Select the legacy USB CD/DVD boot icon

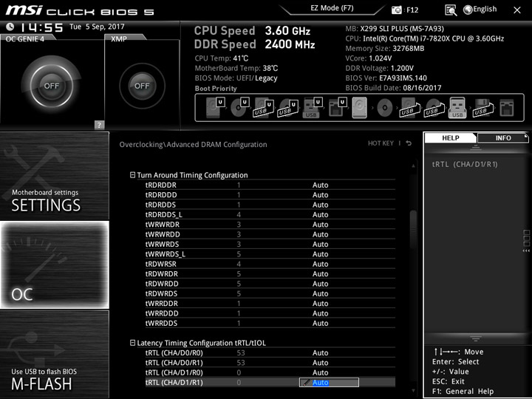point(434,108)
